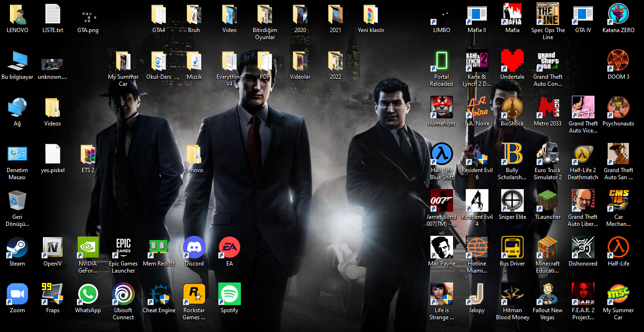The width and height of the screenshot is (644, 332).
Task: Open the Bitirdiğim Oyunlar folder
Action: tap(265, 14)
